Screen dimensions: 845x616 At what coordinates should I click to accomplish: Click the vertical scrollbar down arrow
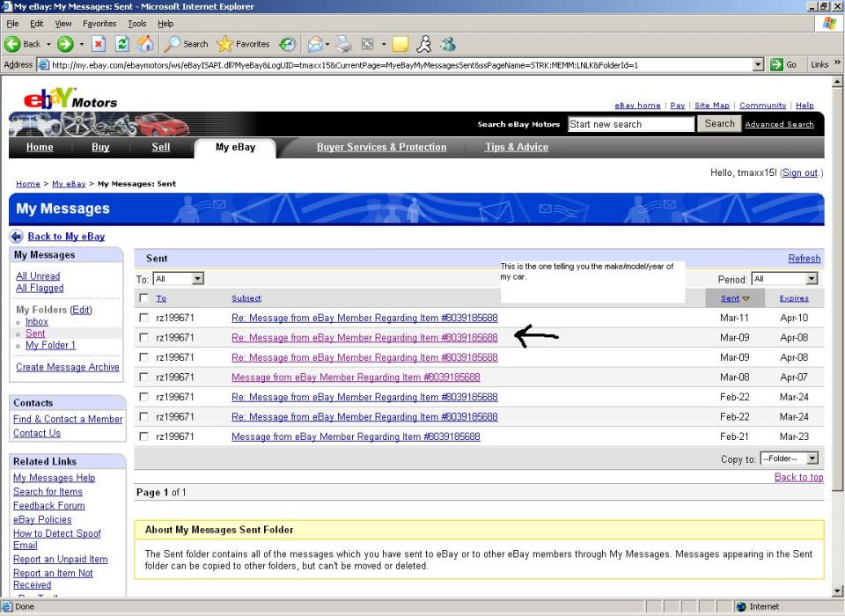[x=837, y=590]
